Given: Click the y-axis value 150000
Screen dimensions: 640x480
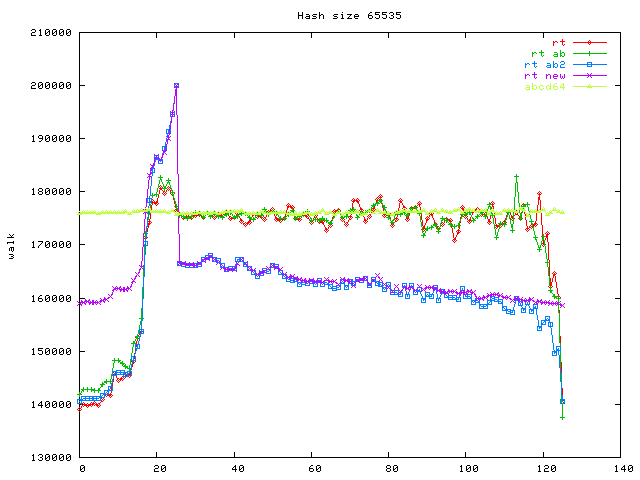Looking at the screenshot, I should 51,352.
